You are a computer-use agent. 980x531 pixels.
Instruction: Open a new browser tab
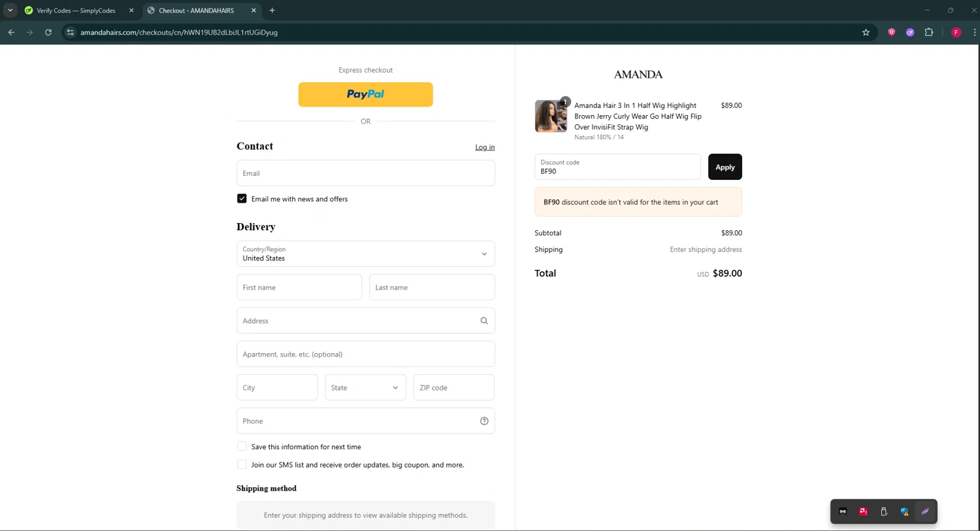tap(272, 10)
